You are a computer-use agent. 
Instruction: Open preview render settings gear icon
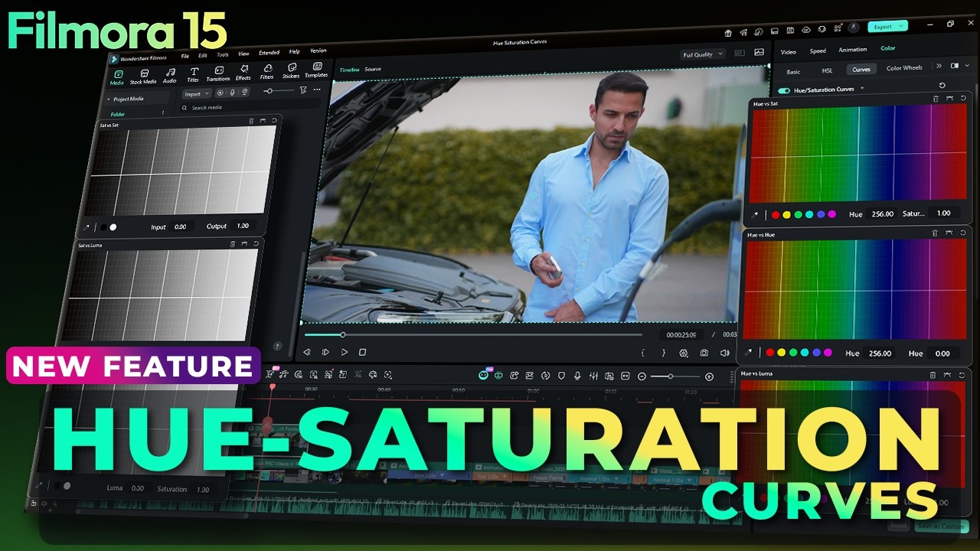684,353
